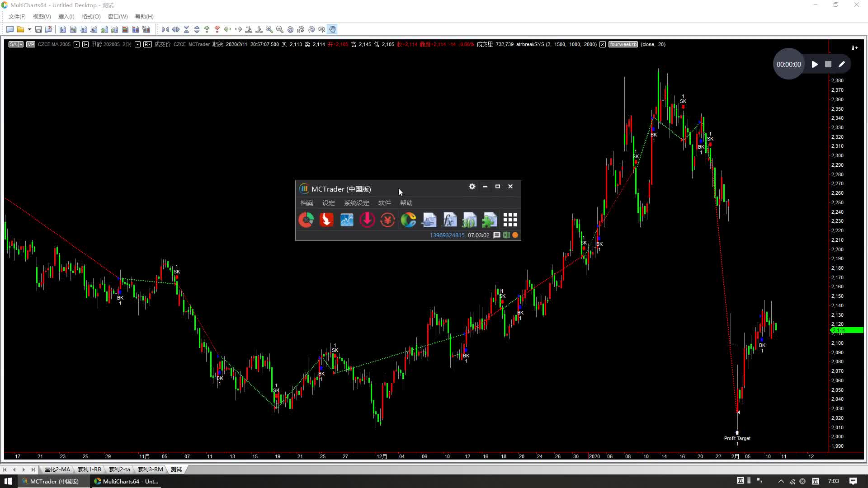Open the 3D document icon in MCTrader
The width and height of the screenshot is (868, 488).
point(469,220)
